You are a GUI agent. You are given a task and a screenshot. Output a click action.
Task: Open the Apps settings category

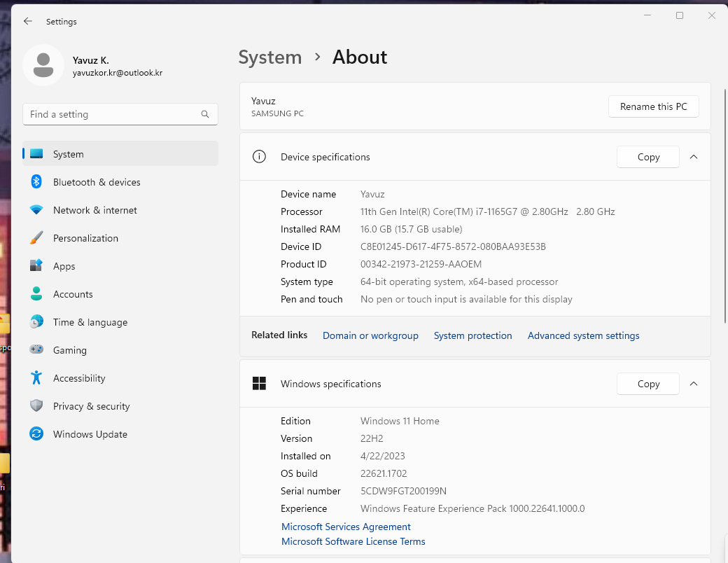120,266
